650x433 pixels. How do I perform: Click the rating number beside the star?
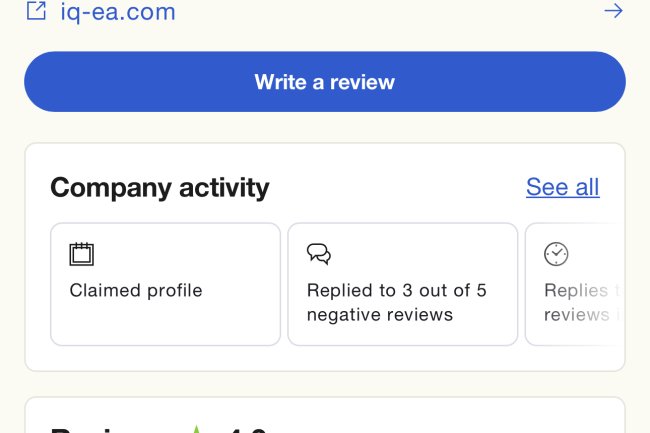[248, 430]
